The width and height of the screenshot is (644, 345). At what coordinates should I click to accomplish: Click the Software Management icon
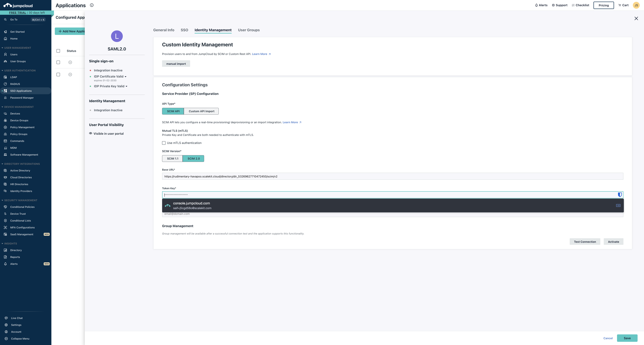pos(5,155)
